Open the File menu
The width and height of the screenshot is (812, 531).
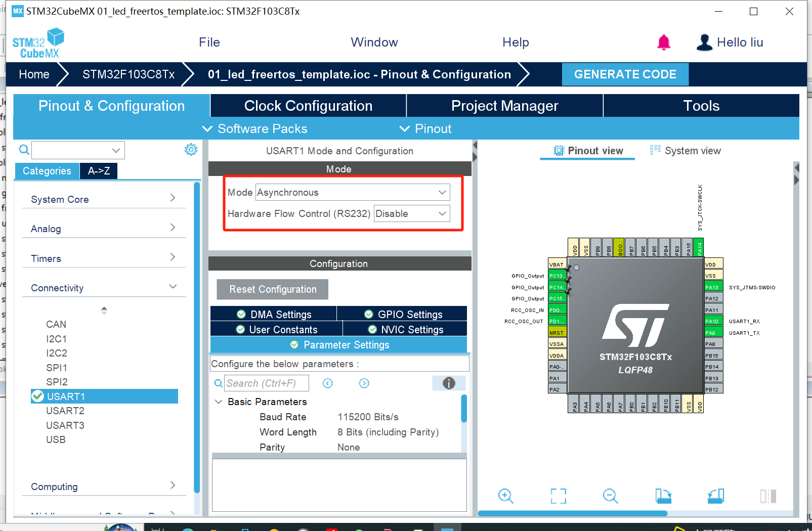click(209, 42)
